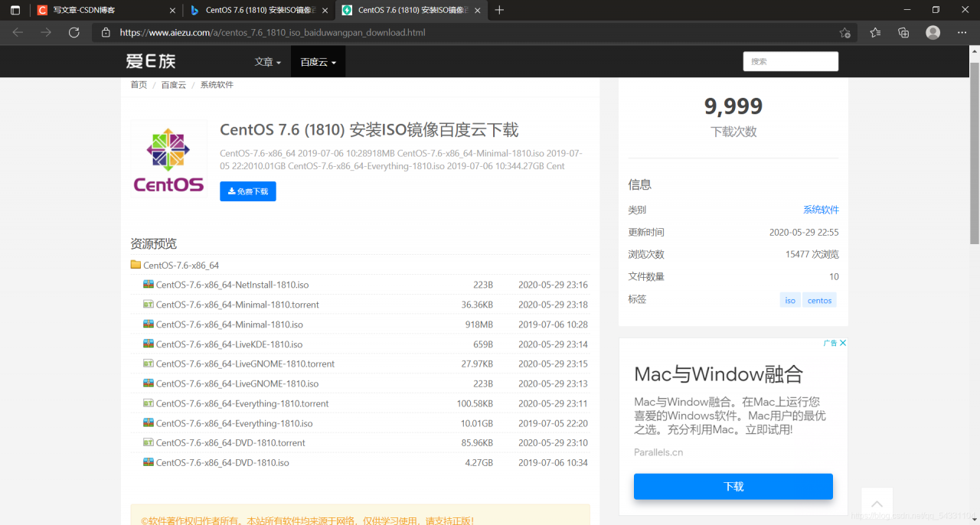This screenshot has width=980, height=525.
Task: Open the Collections icon
Action: point(903,32)
